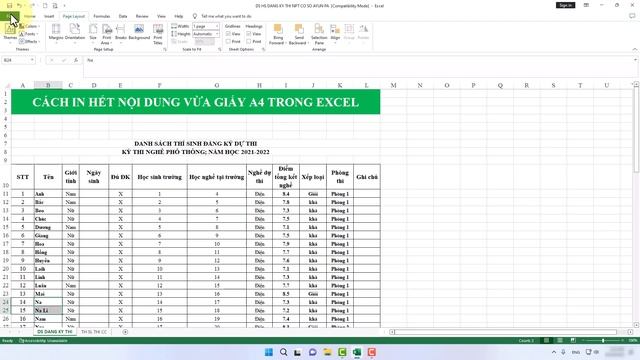This screenshot has width=640, height=360.
Task: Click the Print Area button
Action: point(107,33)
